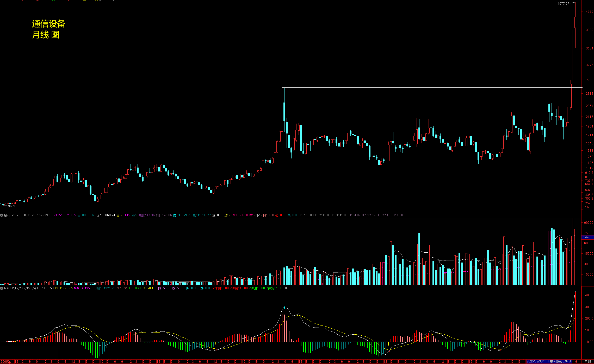Click the 量柱 volume indicator label
Image resolution: width=594 pixels, height=364 pixels.
coord(7,215)
